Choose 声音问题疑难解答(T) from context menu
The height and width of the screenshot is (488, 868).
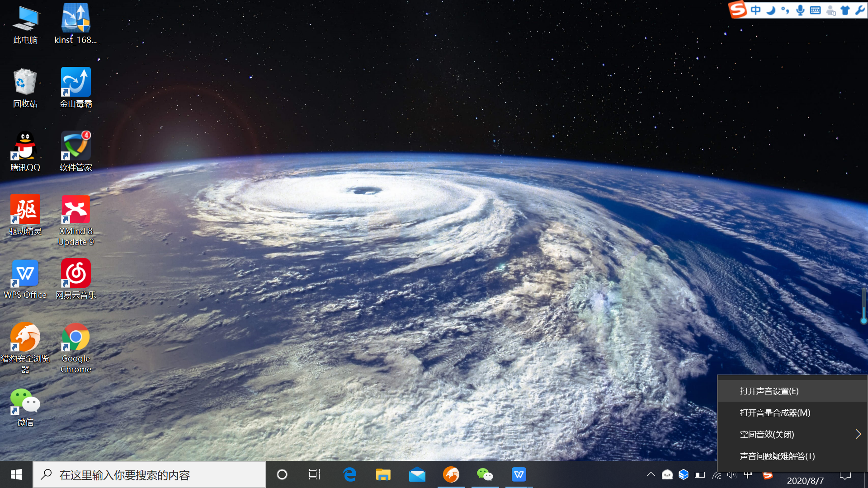tap(792, 456)
